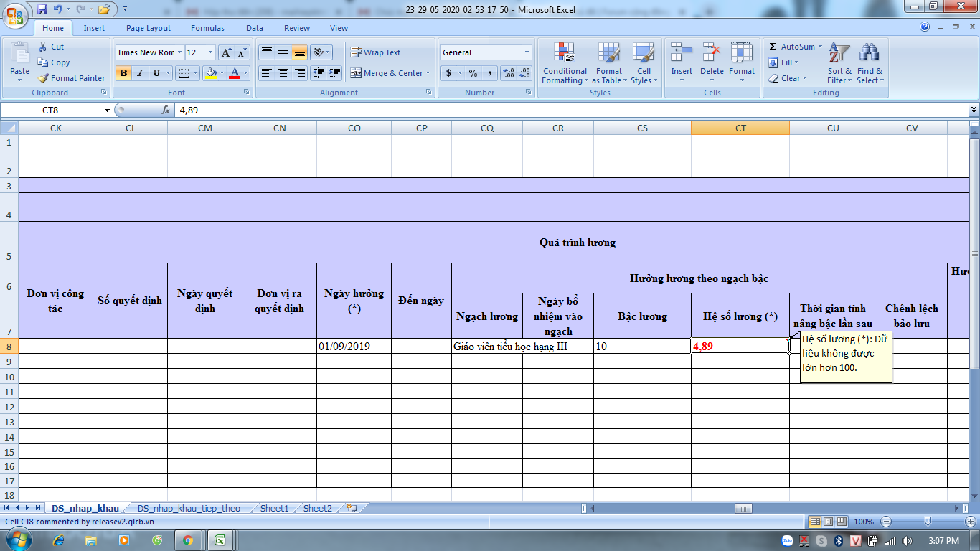Open Find & Select menu
The height and width of the screenshot is (551, 980).
tap(870, 63)
